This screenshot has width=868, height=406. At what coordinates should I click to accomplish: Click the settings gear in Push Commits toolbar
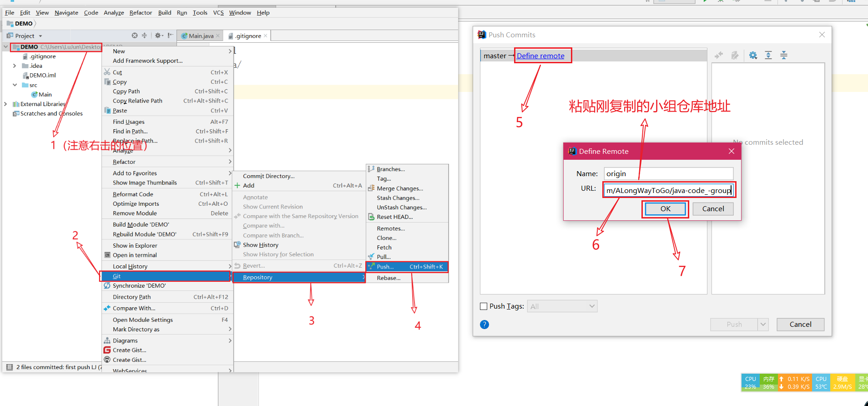[x=753, y=56]
